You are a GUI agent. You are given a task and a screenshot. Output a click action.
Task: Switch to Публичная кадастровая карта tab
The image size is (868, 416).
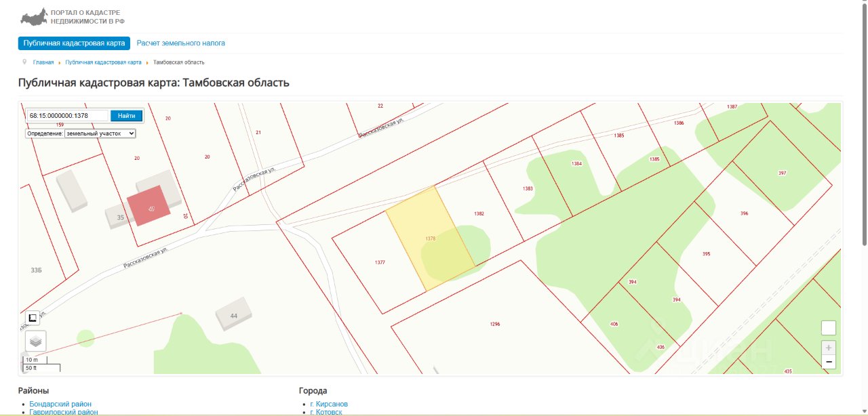click(74, 43)
